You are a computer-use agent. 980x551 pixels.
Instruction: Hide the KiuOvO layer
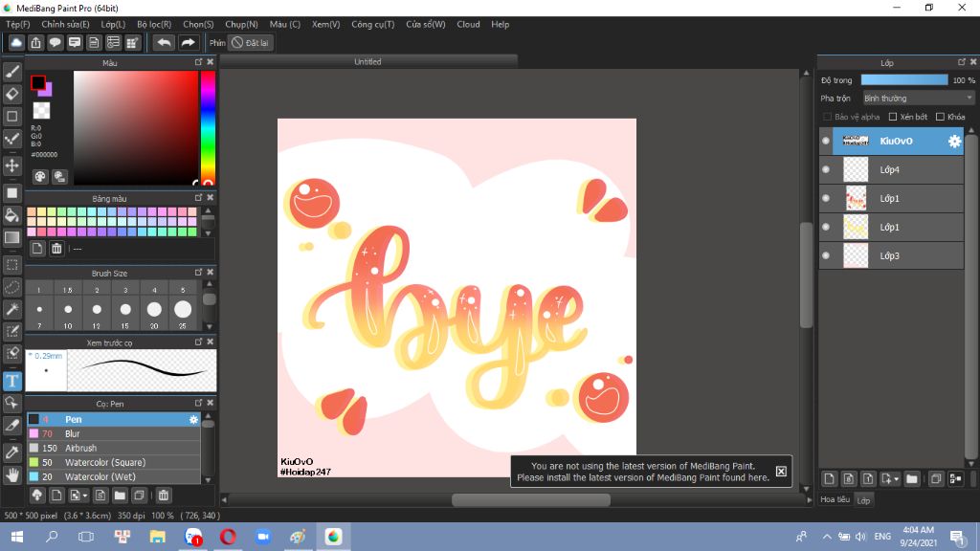(826, 142)
